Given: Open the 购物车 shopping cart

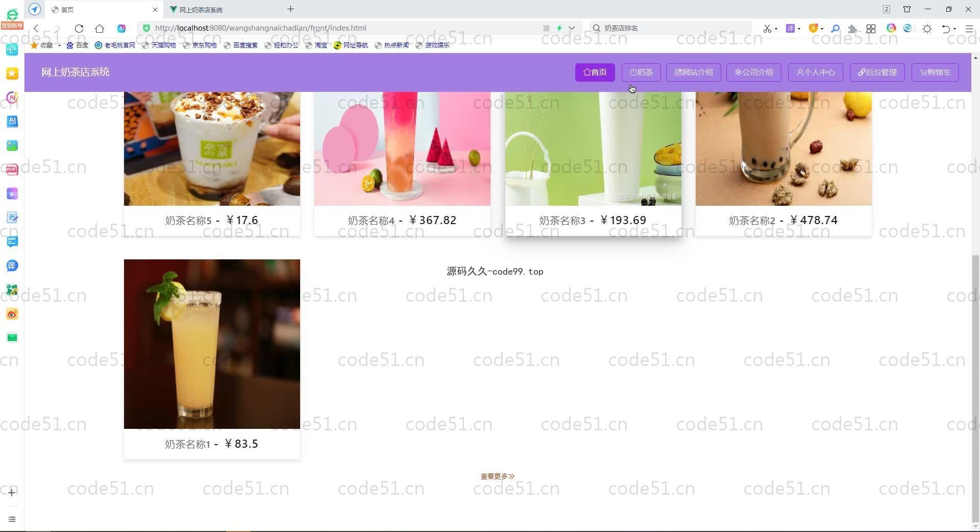Looking at the screenshot, I should pyautogui.click(x=935, y=72).
